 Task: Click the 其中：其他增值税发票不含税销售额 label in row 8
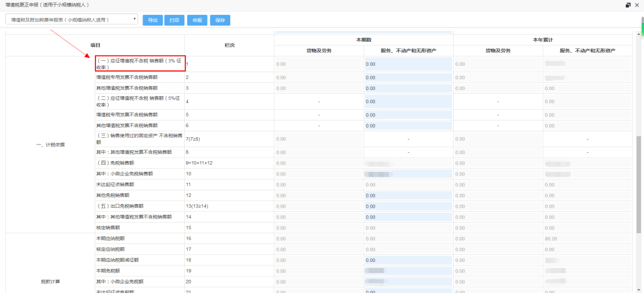point(134,153)
